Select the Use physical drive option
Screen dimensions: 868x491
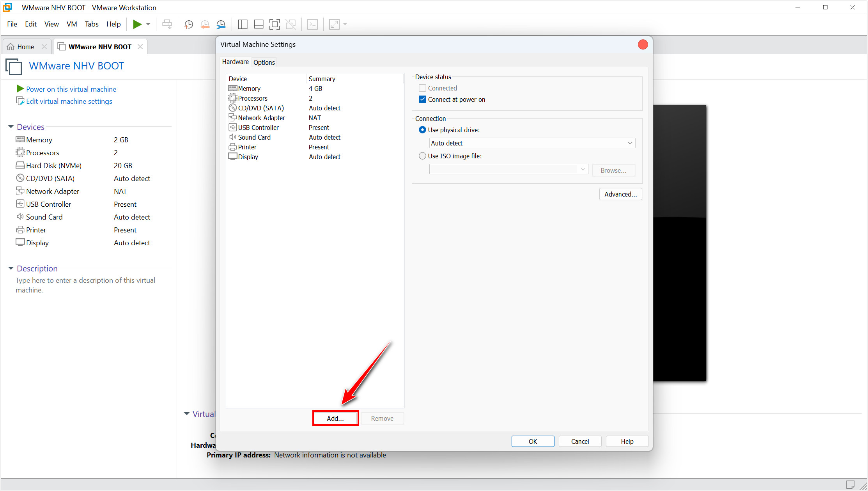point(422,130)
